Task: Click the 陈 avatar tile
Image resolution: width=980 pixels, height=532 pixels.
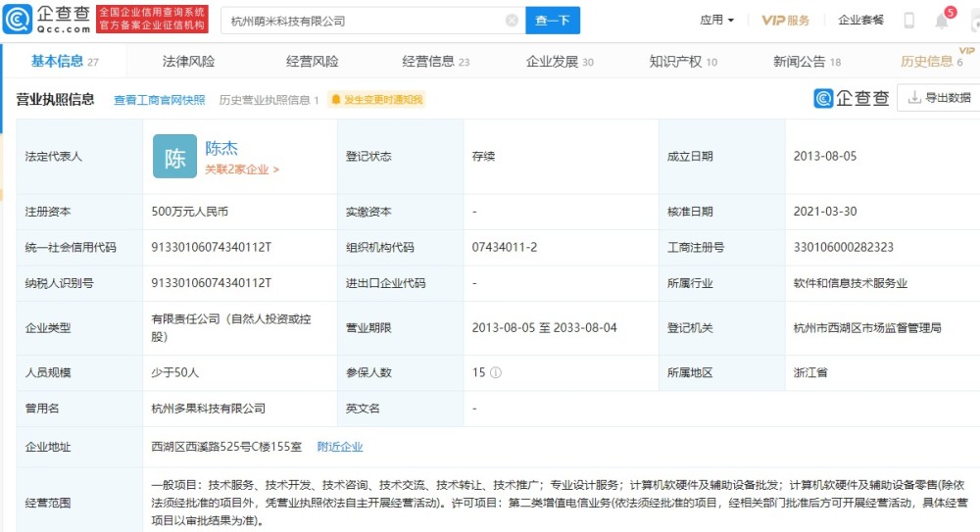Action: tap(174, 157)
